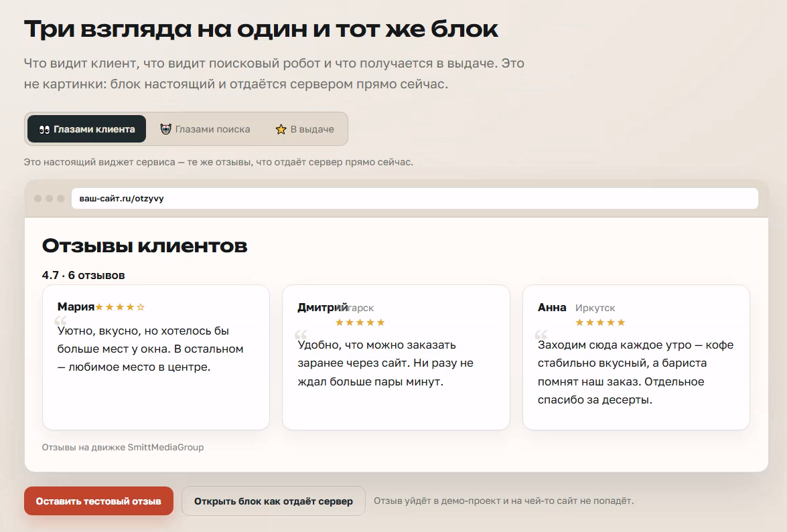Viewport: 787px width, 532px height.
Task: Click the review text starting Уютно, вкусно
Action: click(x=151, y=349)
